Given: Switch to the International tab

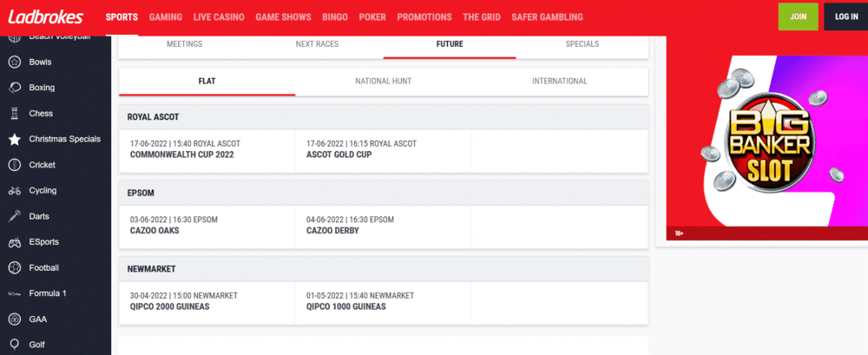Looking at the screenshot, I should tap(560, 82).
